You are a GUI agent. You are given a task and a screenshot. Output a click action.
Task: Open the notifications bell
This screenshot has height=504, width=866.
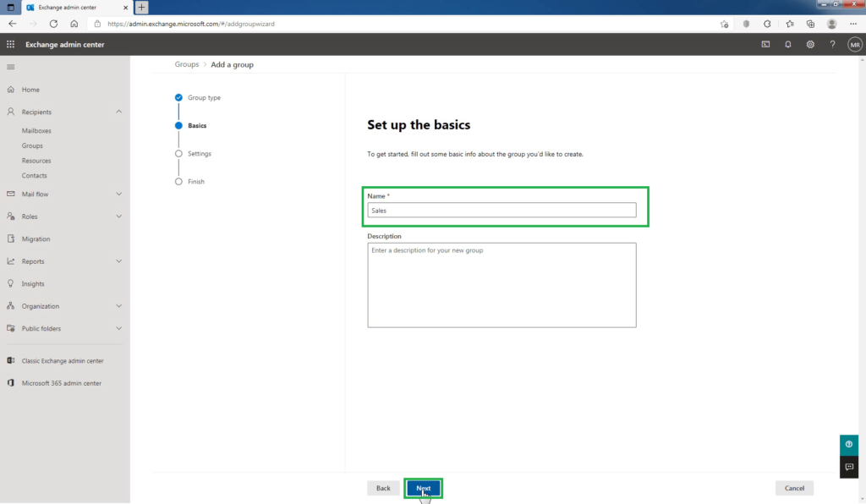tap(788, 44)
